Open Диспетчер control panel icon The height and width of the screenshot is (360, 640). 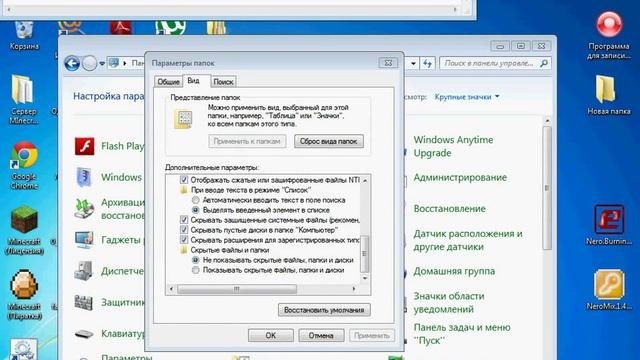[84, 271]
